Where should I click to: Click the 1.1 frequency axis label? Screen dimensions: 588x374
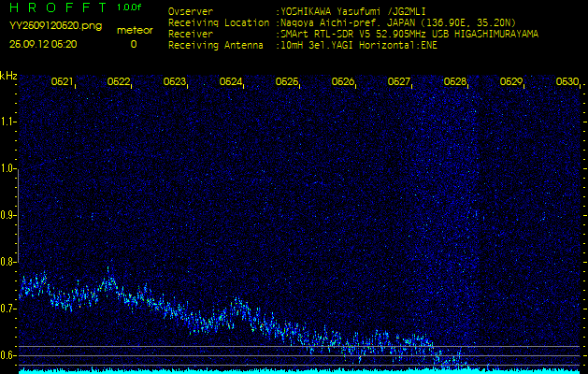[x=8, y=122]
